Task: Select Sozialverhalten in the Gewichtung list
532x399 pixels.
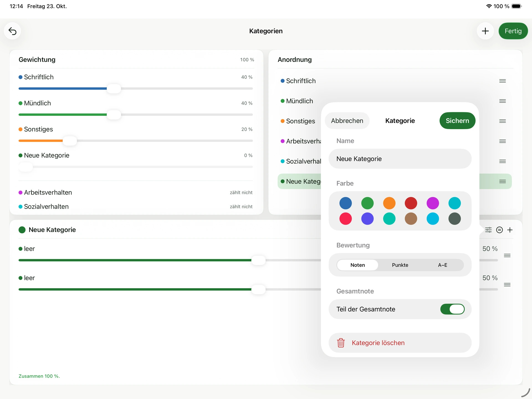Action: pyautogui.click(x=135, y=207)
